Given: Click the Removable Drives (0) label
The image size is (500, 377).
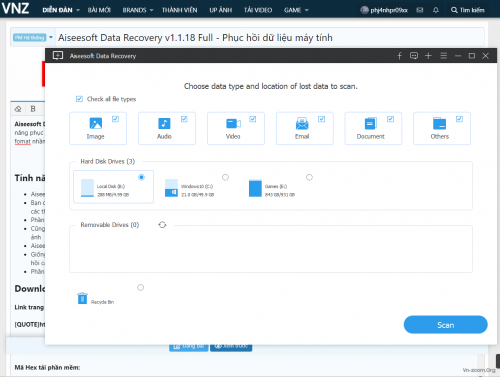Looking at the screenshot, I should [x=110, y=225].
